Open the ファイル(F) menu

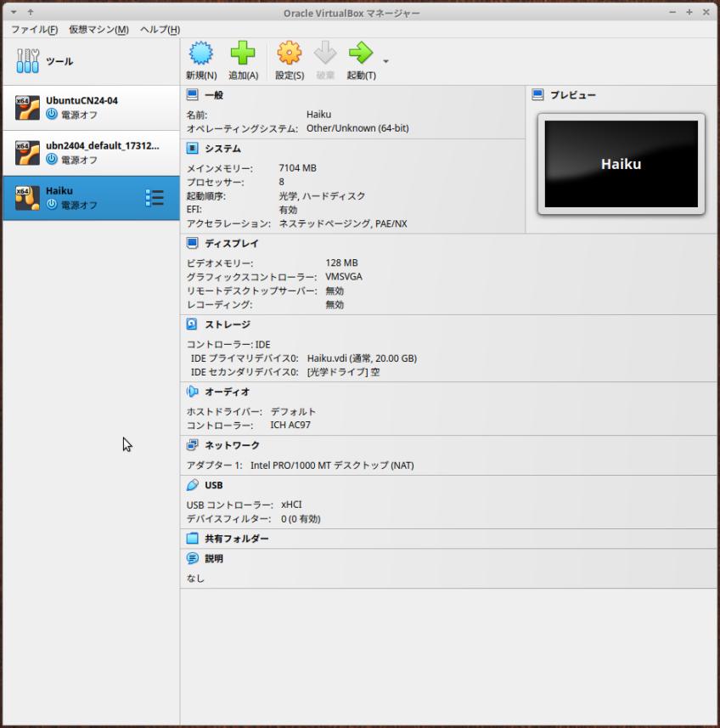(x=34, y=29)
